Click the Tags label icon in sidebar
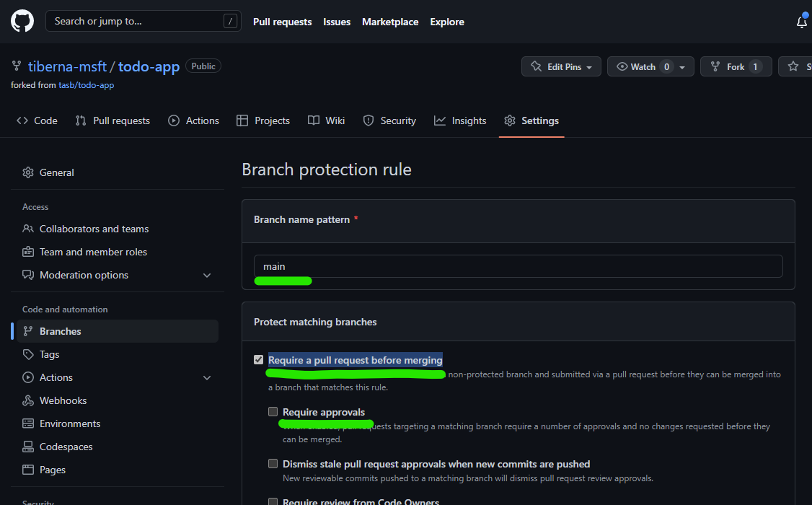The height and width of the screenshot is (505, 812). pyautogui.click(x=29, y=354)
